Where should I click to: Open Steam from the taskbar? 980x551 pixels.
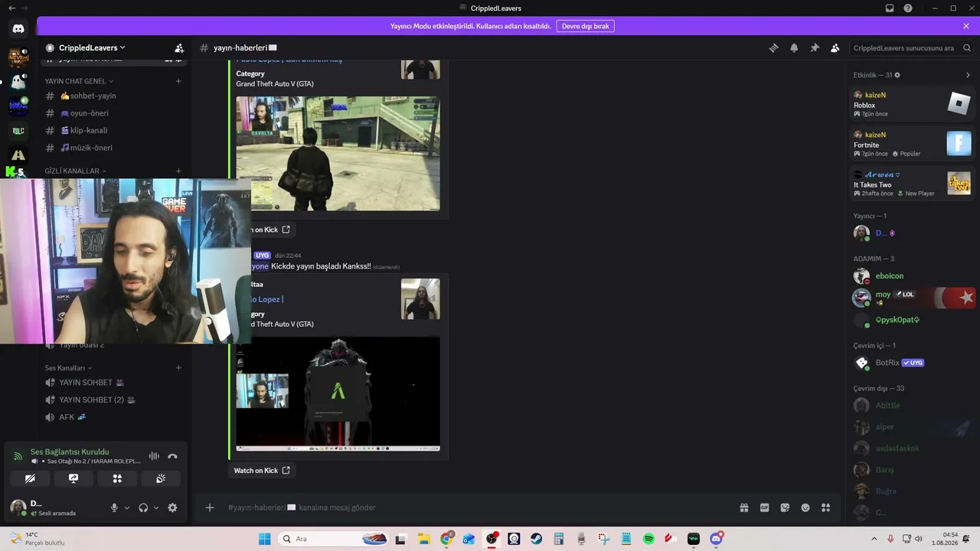tap(536, 539)
